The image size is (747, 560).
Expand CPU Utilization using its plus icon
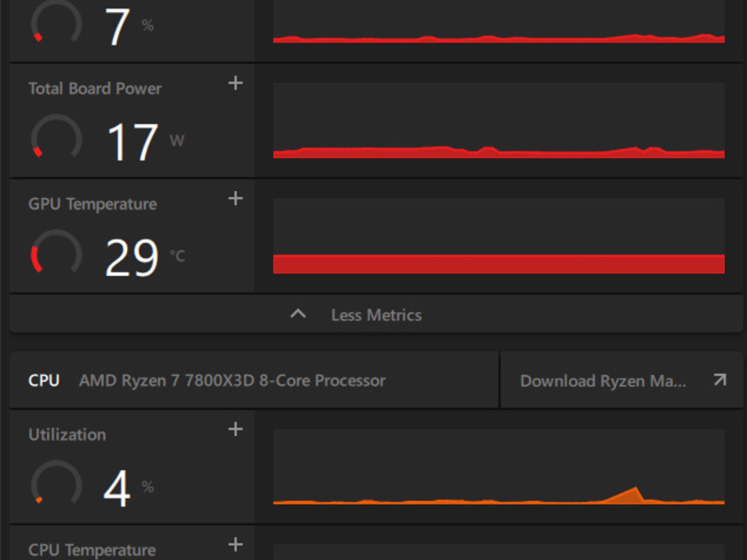pyautogui.click(x=236, y=429)
